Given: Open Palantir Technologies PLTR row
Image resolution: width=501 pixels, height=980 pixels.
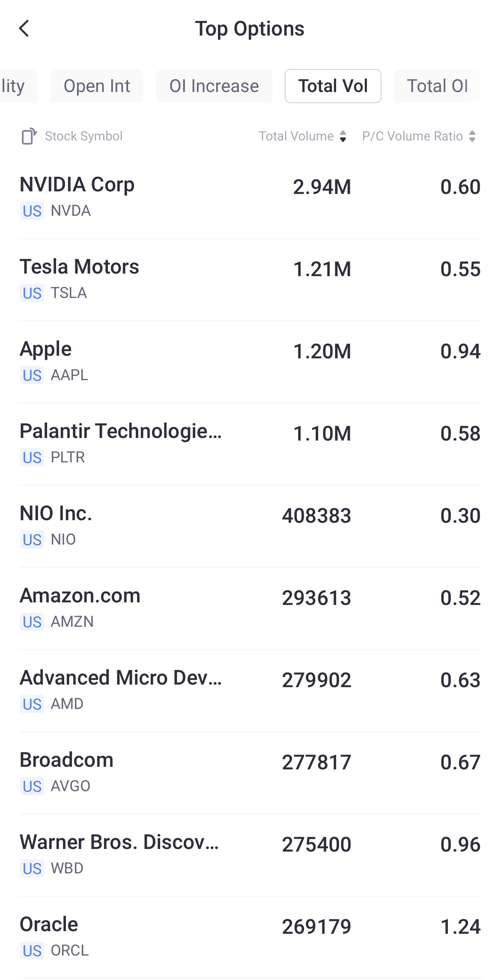Looking at the screenshot, I should (250, 444).
